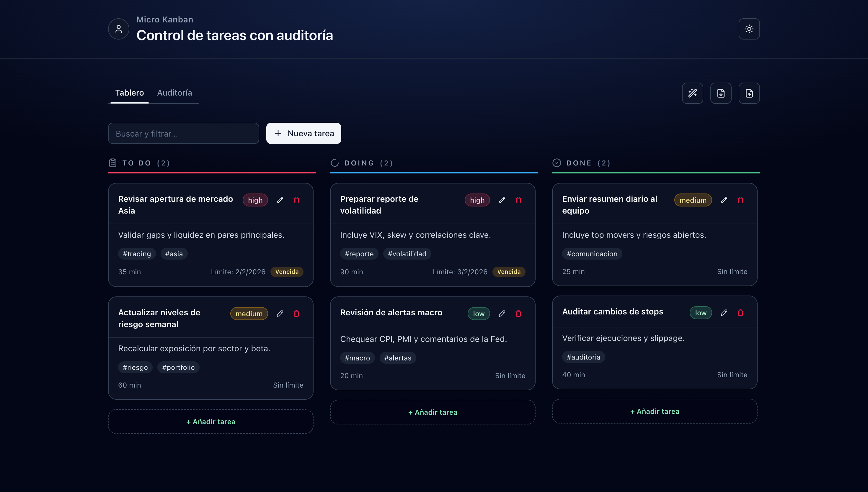Toggle light theme with sun icon
868x492 pixels.
(x=749, y=29)
